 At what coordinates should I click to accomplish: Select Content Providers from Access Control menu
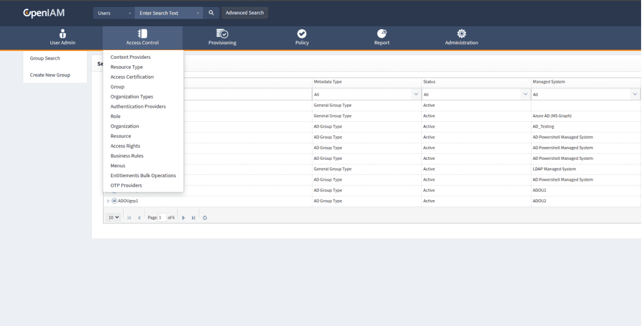coord(131,57)
